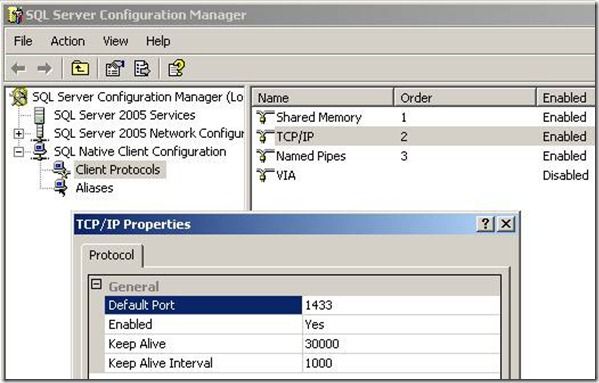Screen dimensions: 599x383
Task: Select SQL Server 2005 Services tree item
Action: [x=125, y=115]
